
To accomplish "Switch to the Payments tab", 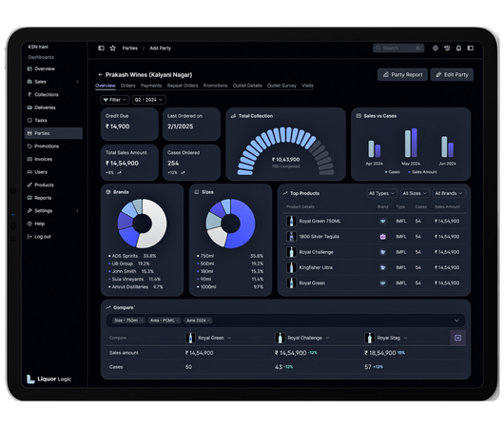I will coord(151,86).
